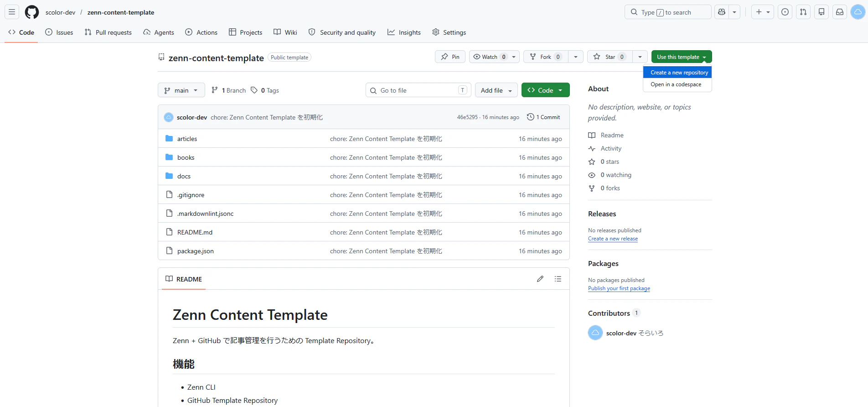The height and width of the screenshot is (407, 868).
Task: Open the Wiki tab
Action: point(285,32)
